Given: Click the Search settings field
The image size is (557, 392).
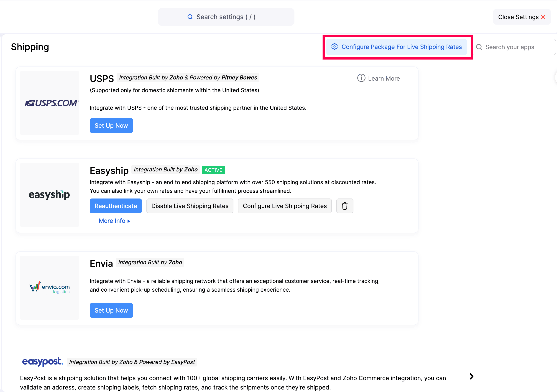Looking at the screenshot, I should pos(226,17).
